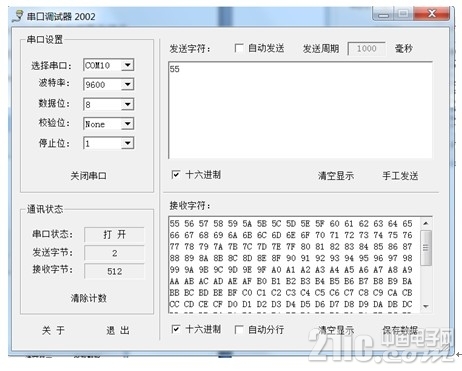
Task: Enable the 自动分行 checkbox
Action: [239, 329]
